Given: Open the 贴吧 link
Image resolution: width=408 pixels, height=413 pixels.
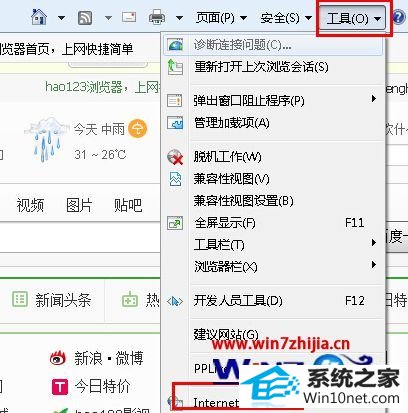Looking at the screenshot, I should [x=128, y=205].
